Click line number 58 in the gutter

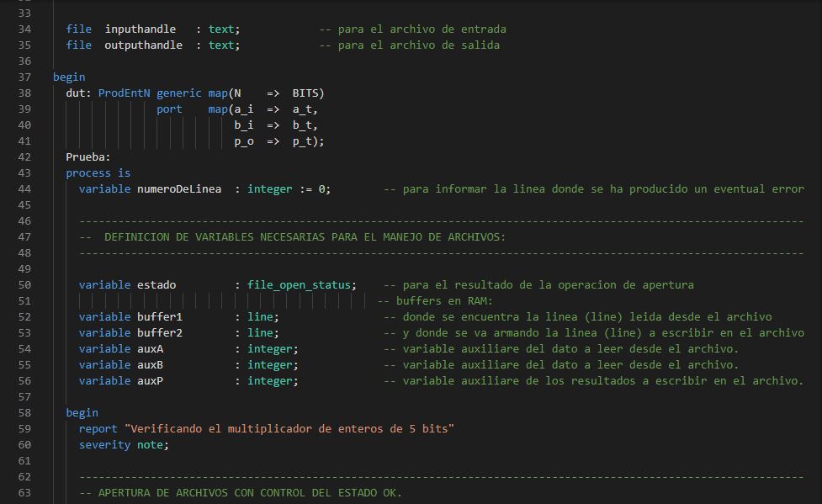tap(24, 413)
